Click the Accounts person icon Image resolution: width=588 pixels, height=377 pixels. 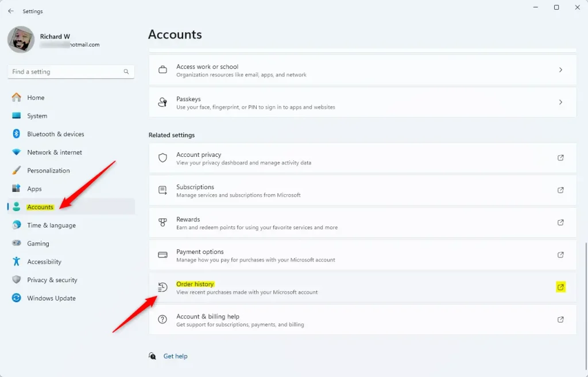pyautogui.click(x=17, y=207)
